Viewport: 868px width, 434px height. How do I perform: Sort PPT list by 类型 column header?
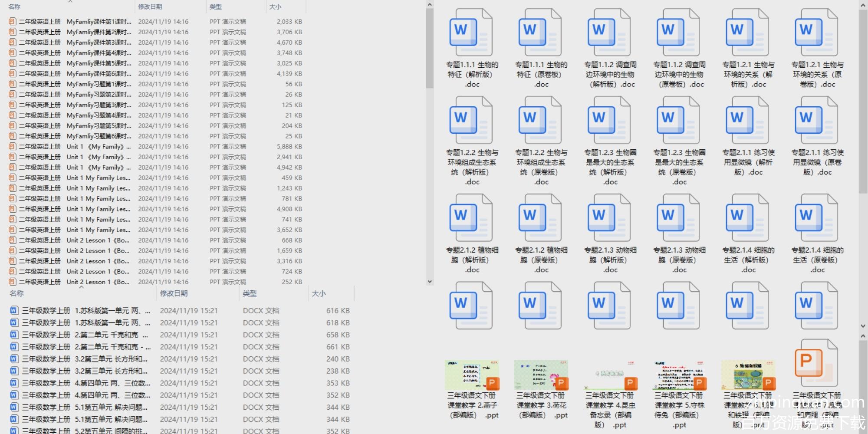click(x=215, y=7)
